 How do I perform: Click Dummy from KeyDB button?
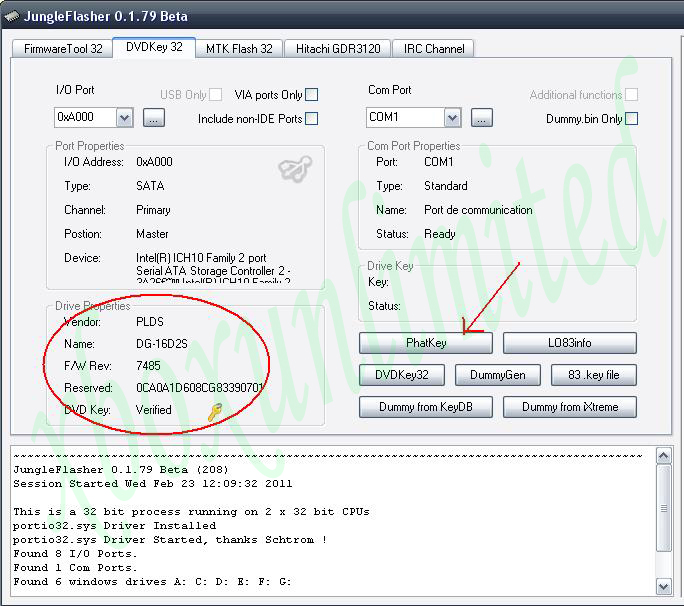point(426,407)
